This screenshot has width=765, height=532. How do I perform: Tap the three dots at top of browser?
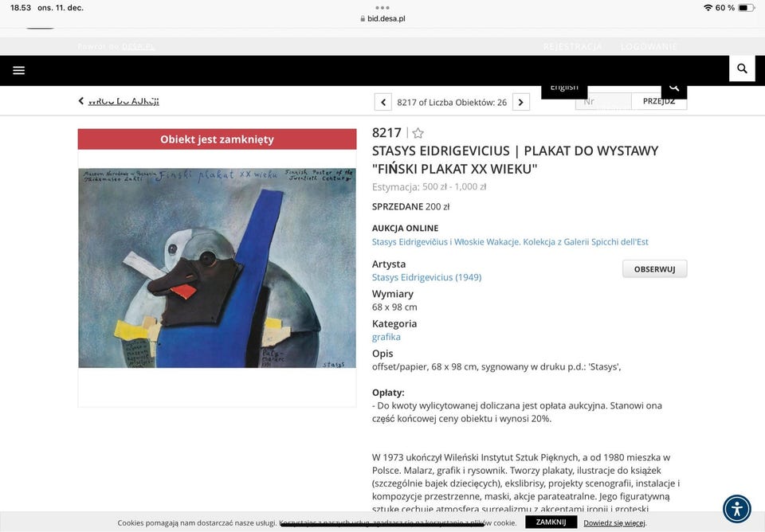pos(382,8)
